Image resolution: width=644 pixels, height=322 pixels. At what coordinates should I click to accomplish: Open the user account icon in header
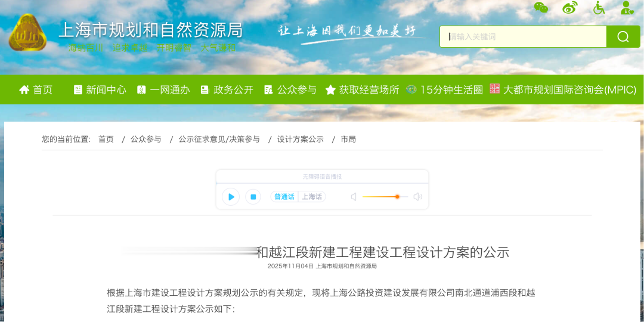(x=627, y=7)
